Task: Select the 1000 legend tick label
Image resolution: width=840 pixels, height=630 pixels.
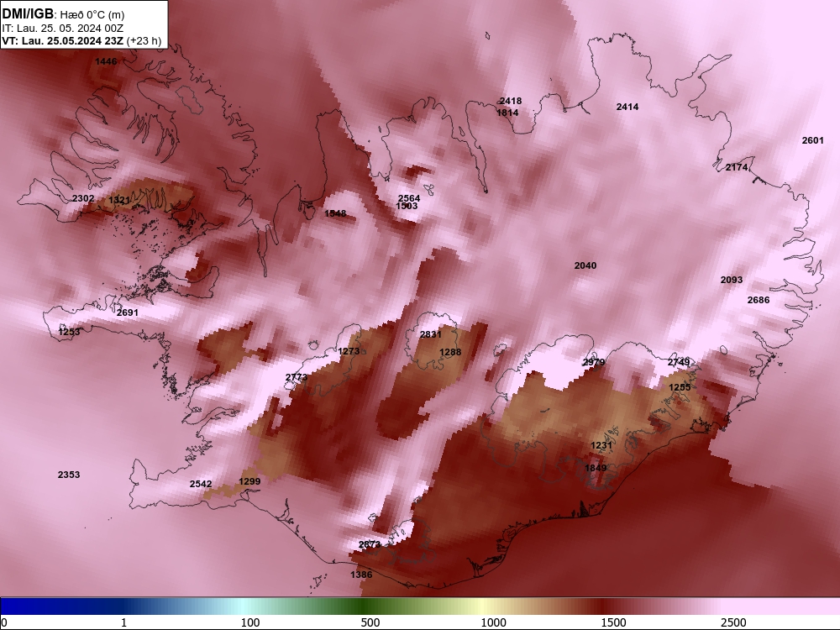Action: [493, 622]
